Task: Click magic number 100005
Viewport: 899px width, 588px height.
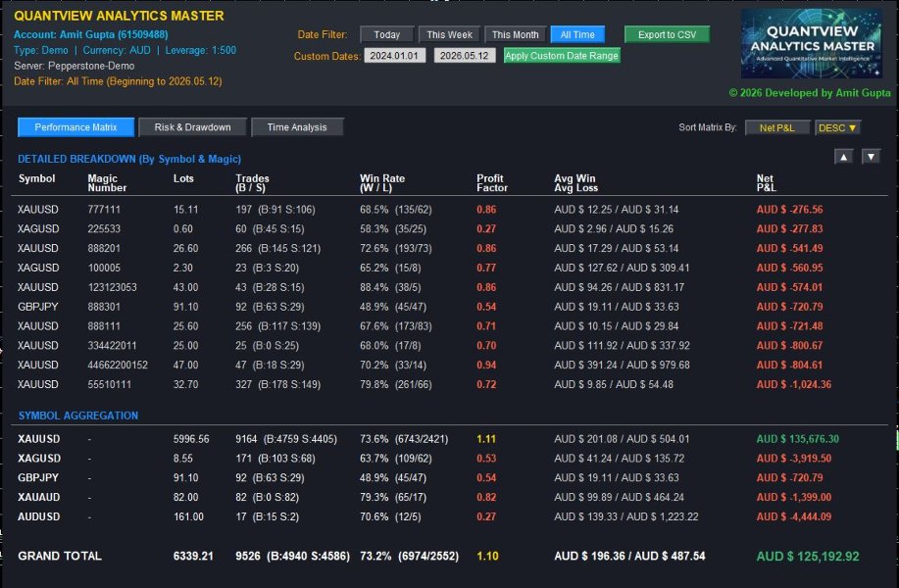Action: click(x=104, y=269)
